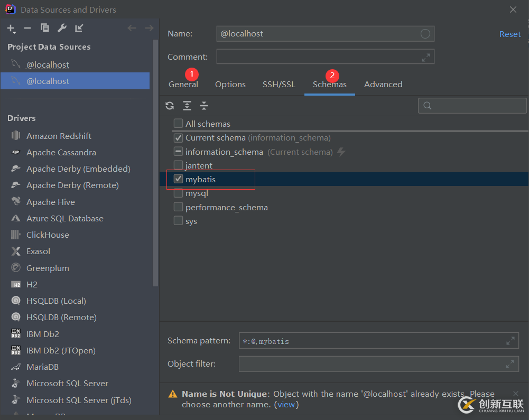This screenshot has height=420, width=529.
Task: Click the Remove data source minus icon
Action: pos(27,29)
